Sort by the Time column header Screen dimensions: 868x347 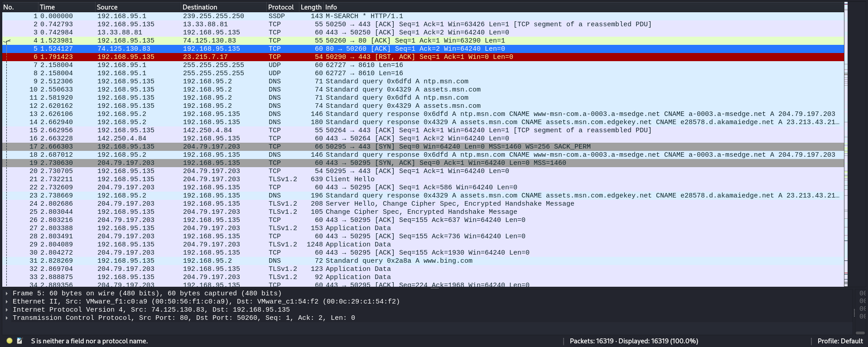point(66,7)
